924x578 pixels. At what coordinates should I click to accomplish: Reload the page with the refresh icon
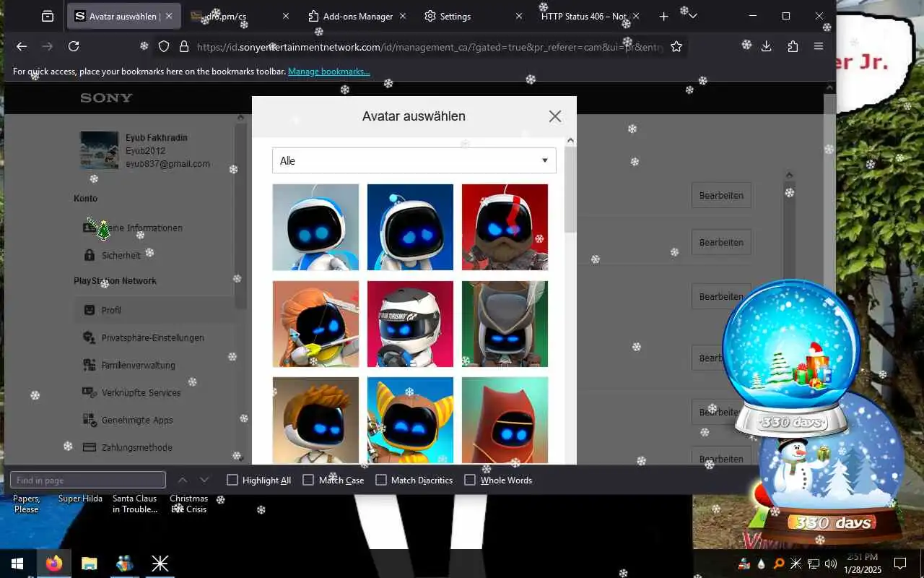click(74, 46)
